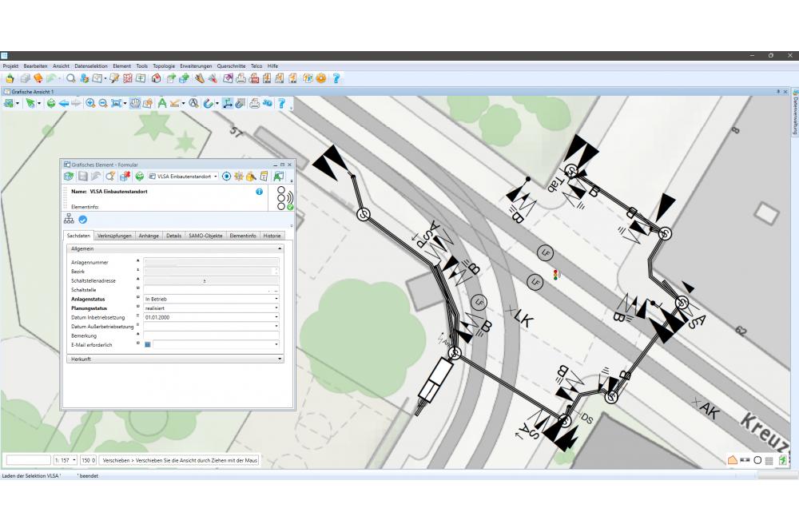Expand the Herkunft section
This screenshot has height=532, width=799.
[279, 359]
